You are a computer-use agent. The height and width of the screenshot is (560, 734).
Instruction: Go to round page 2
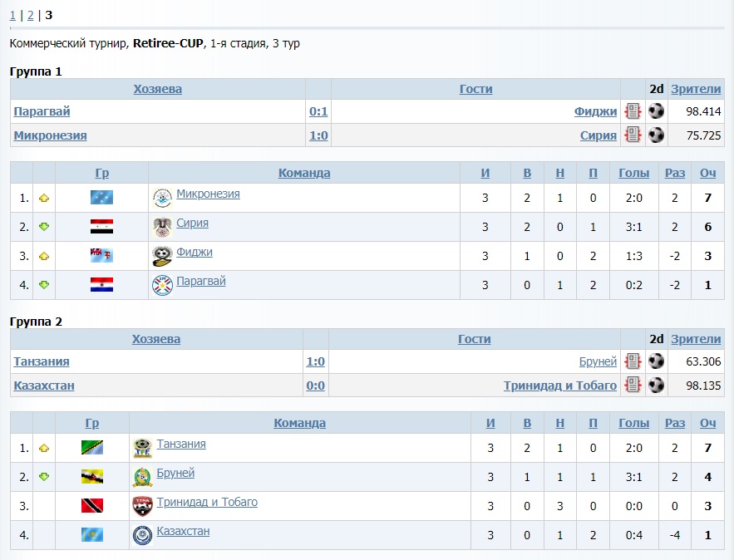click(31, 15)
